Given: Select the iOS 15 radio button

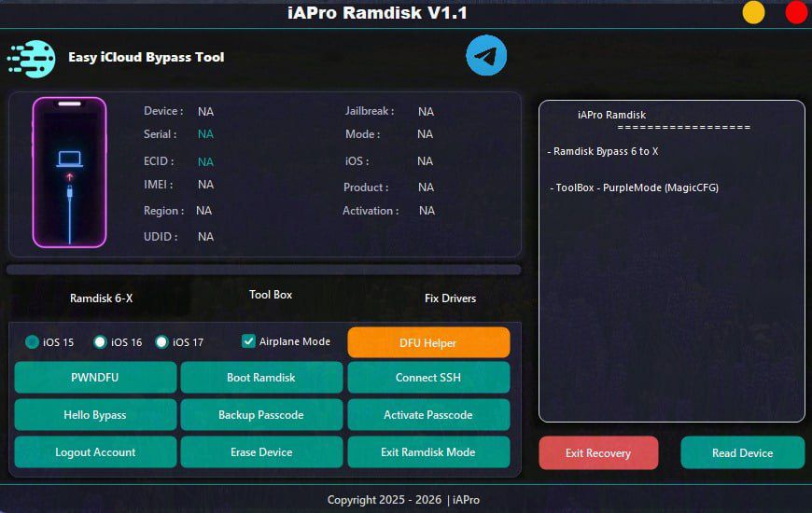Looking at the screenshot, I should [33, 342].
